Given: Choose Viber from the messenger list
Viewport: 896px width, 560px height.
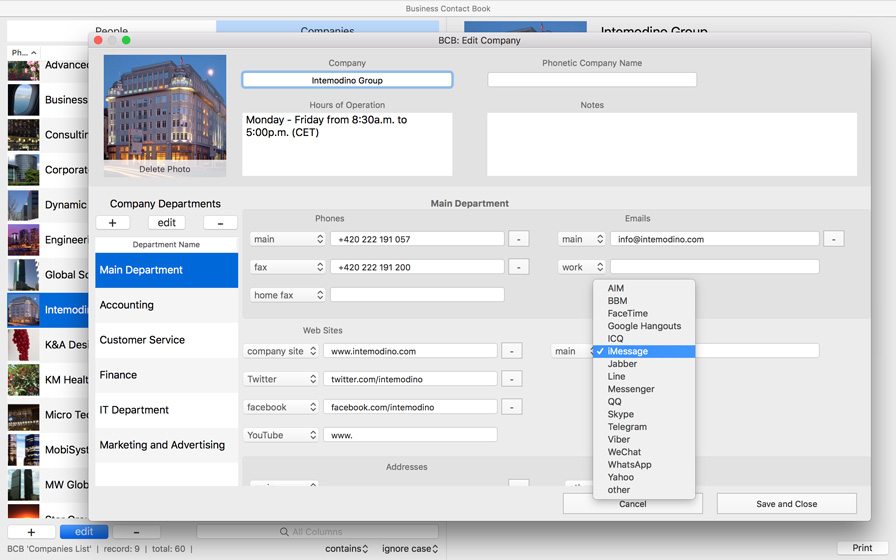Looking at the screenshot, I should (x=644, y=439).
